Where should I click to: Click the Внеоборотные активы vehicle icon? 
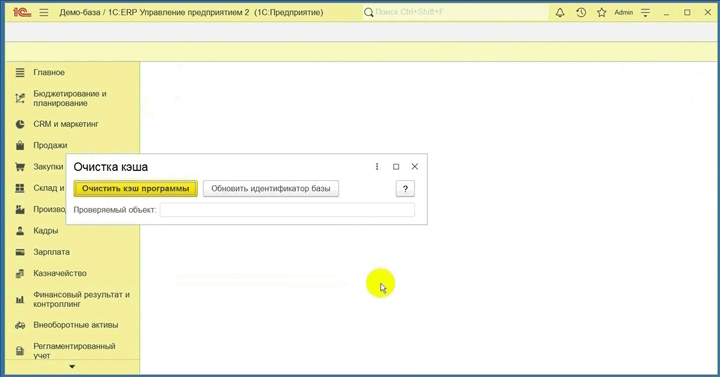[20, 325]
